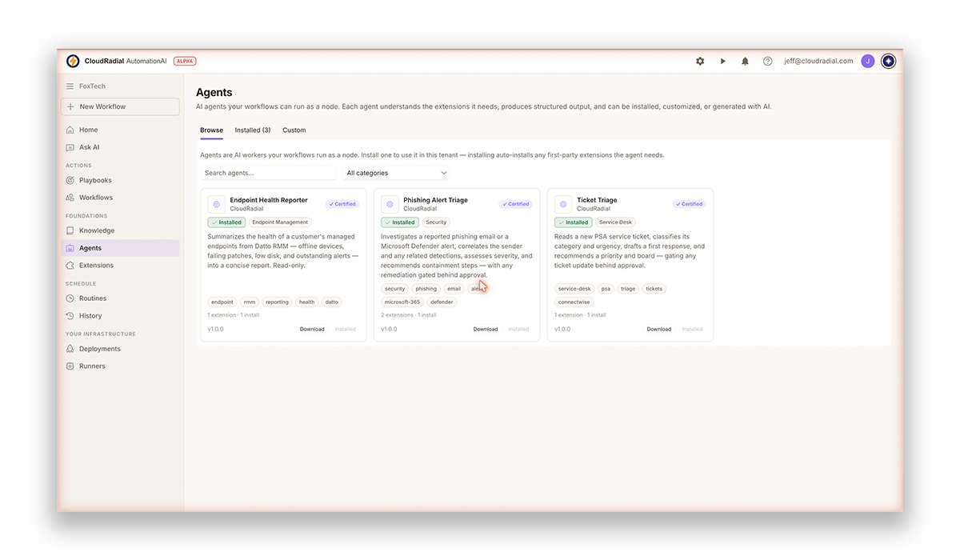
Task: Download the Endpoint Health Reporter agent
Action: [312, 329]
